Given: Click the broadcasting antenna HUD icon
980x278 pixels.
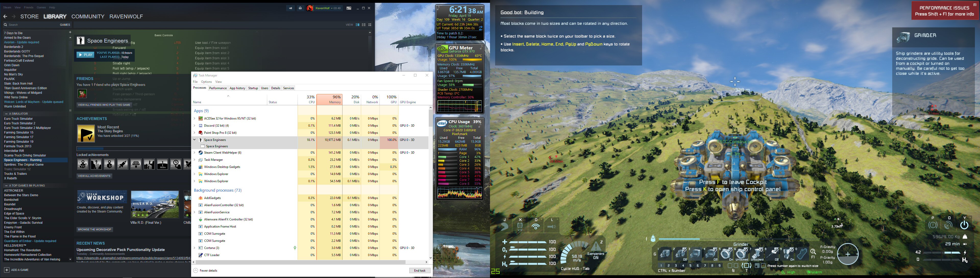Looking at the screenshot, I should pos(536,227).
